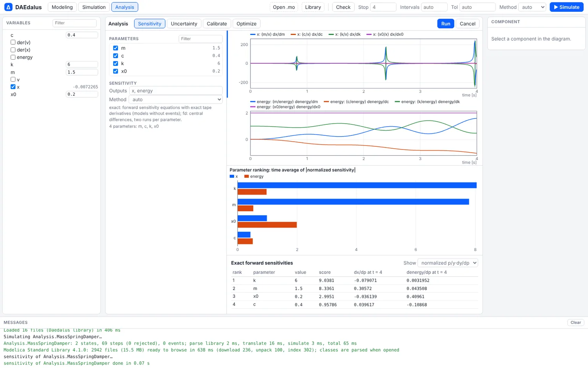Edit the x0 variable value field
Image resolution: width=588 pixels, height=368 pixels.
click(82, 94)
